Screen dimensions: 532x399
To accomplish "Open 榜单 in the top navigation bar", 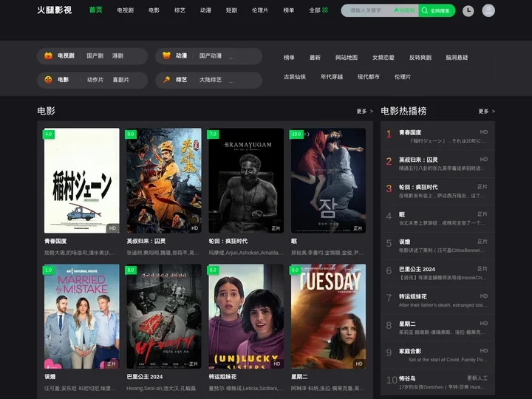I will point(289,10).
